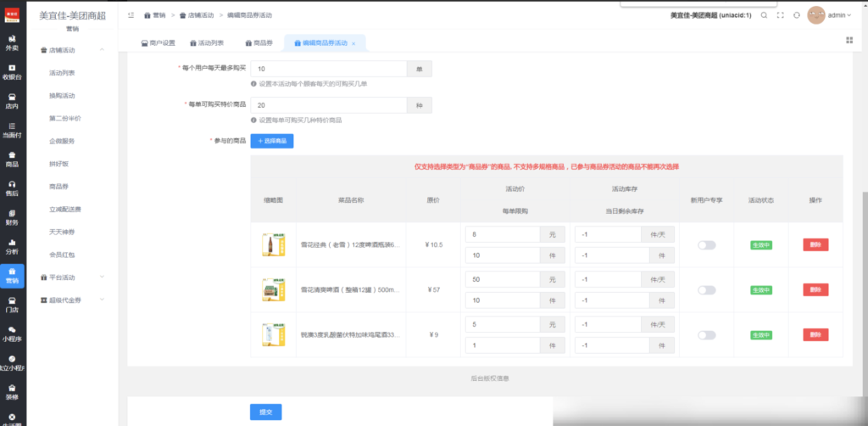Click the 美宜佳 logo at top left

(x=12, y=15)
